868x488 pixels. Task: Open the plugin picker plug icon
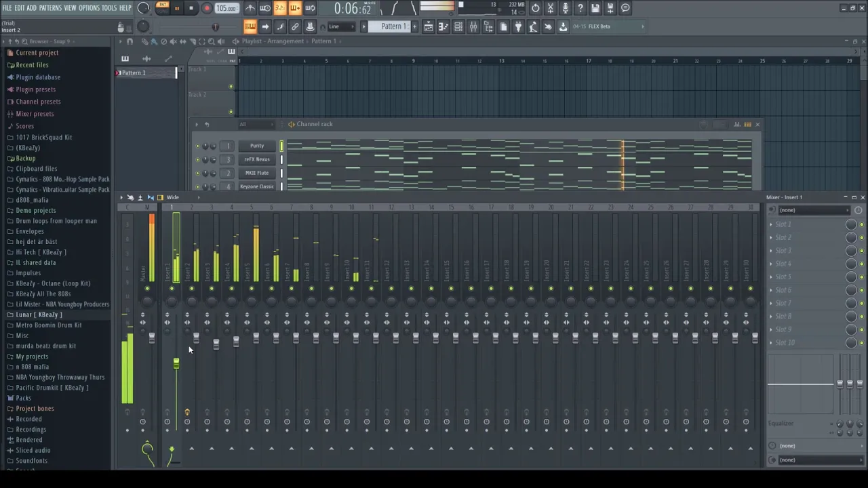518,26
